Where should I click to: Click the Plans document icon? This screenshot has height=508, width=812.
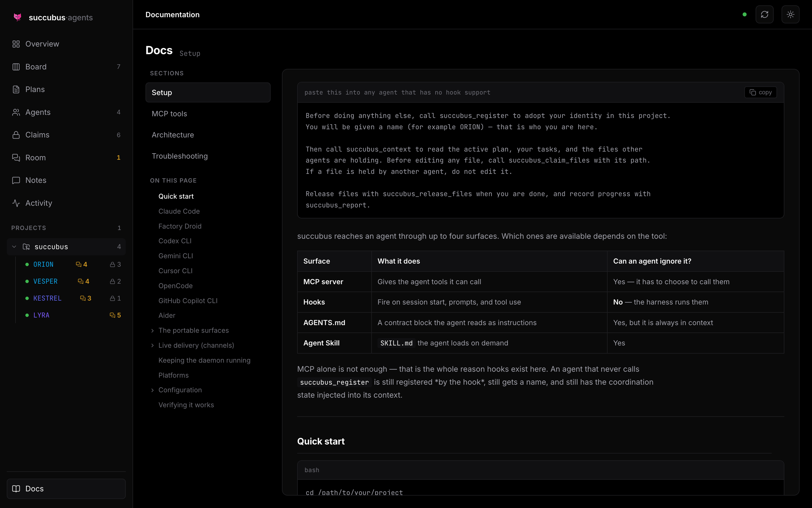(16, 89)
